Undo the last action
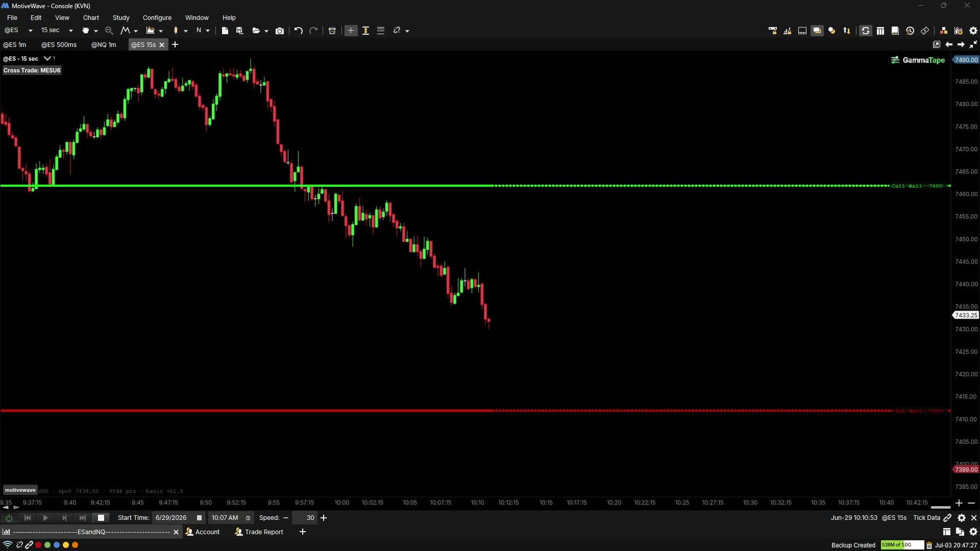980x551 pixels. (299, 31)
